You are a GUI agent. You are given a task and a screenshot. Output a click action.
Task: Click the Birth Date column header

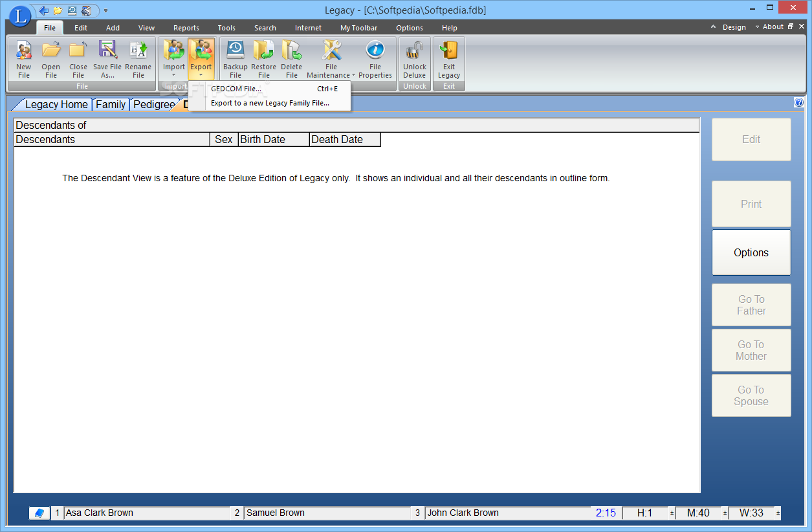[x=274, y=140]
